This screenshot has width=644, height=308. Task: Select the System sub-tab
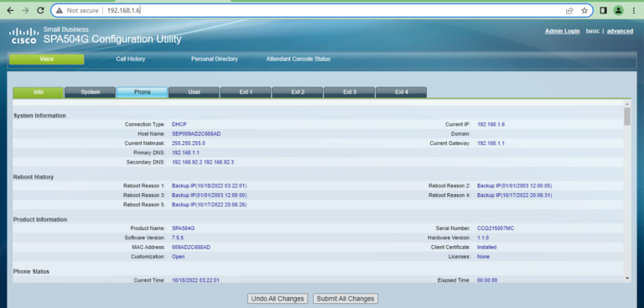[91, 92]
